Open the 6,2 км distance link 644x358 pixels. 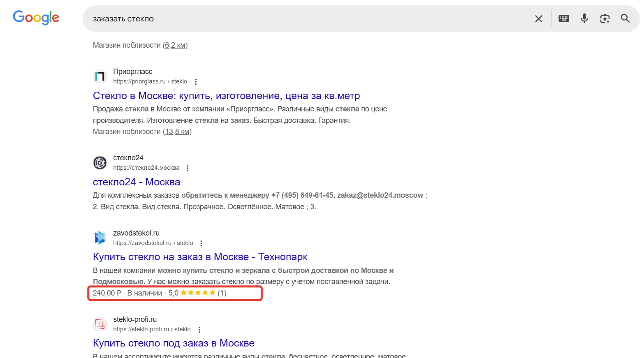pos(175,45)
